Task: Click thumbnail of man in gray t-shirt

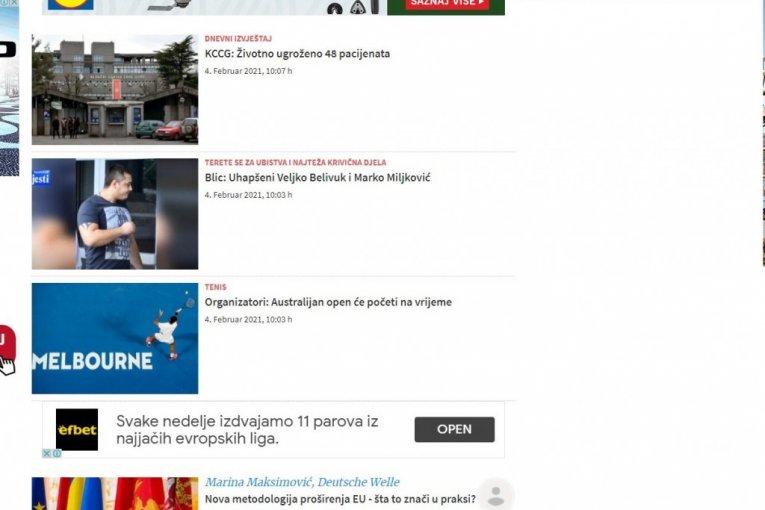Action: click(x=114, y=213)
